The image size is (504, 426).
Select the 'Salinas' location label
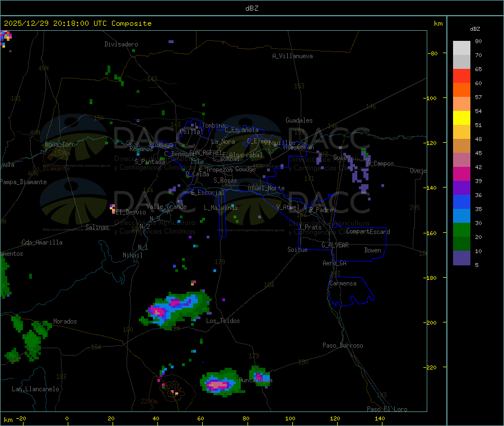click(97, 227)
